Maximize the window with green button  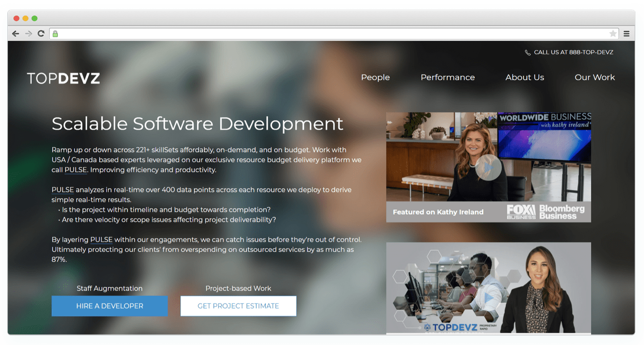(34, 18)
